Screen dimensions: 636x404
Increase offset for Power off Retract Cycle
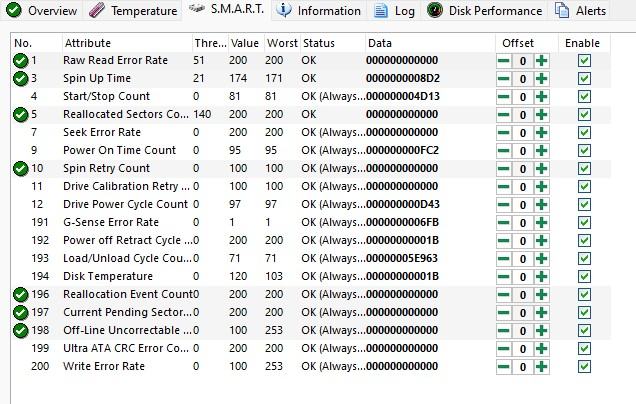(x=541, y=241)
